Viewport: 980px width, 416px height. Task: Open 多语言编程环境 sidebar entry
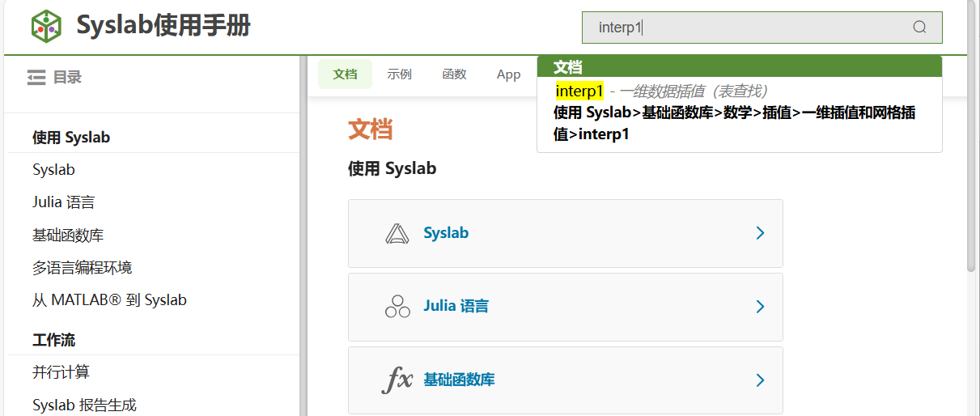coord(82,268)
